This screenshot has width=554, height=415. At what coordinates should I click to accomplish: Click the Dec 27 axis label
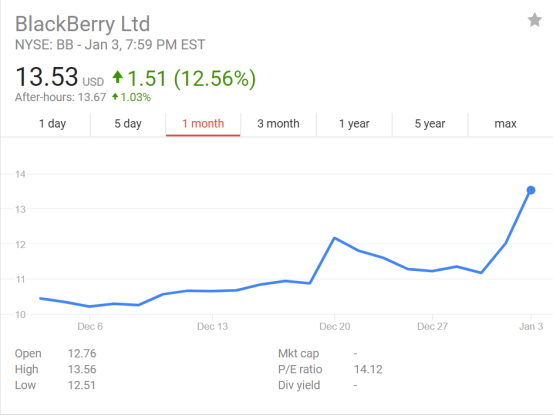(432, 326)
